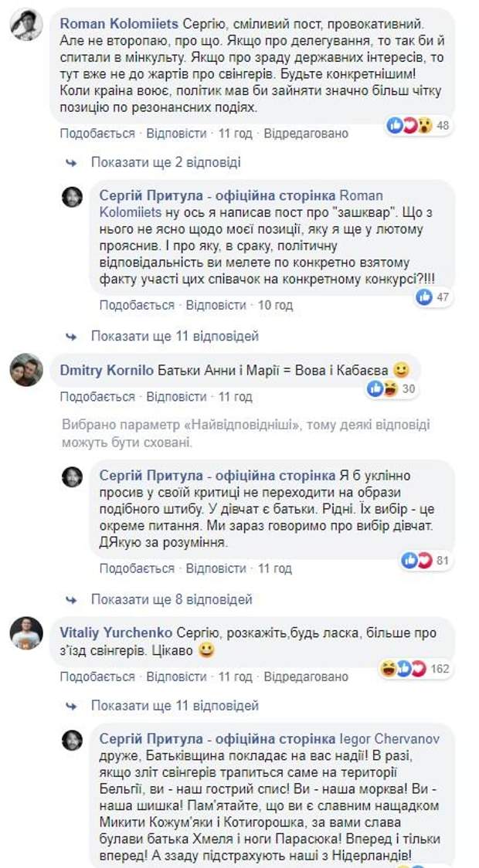479x868 pixels.
Task: Click Сергій Притула's avatar on last reply
Action: point(73,740)
